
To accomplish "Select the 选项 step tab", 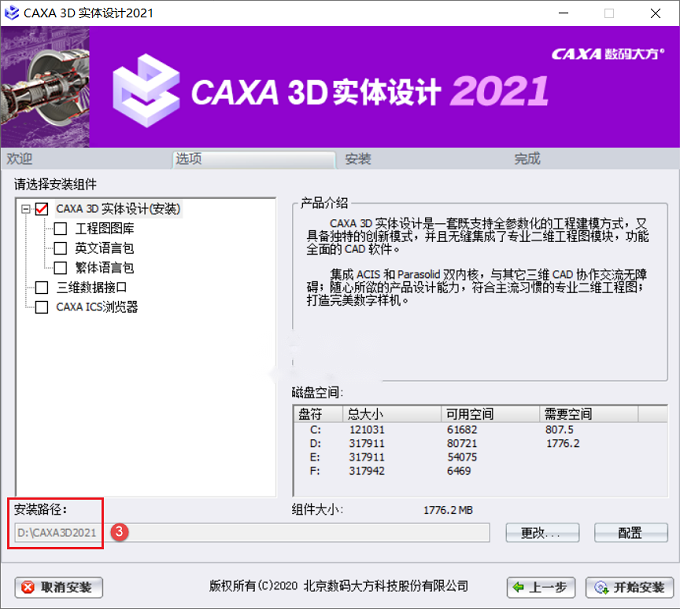I will (x=254, y=159).
